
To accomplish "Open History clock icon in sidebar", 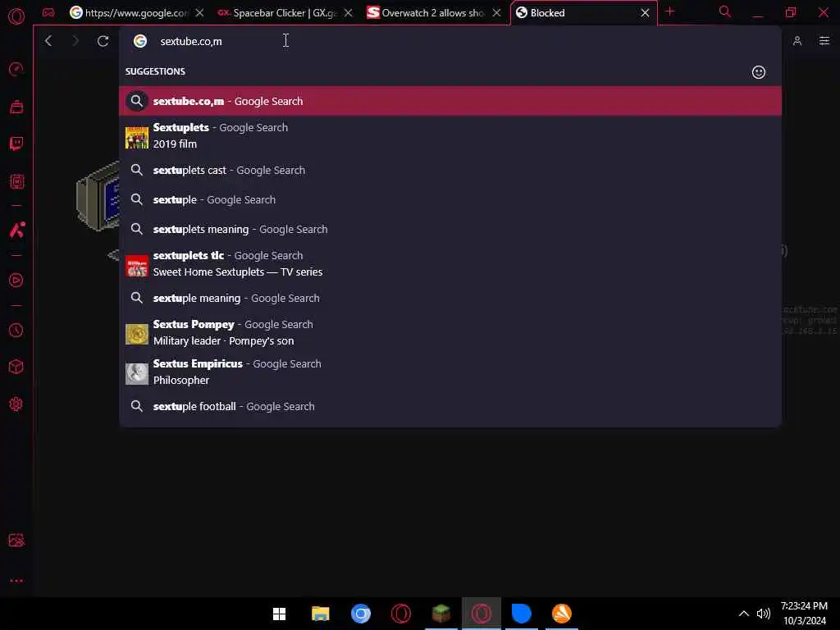I will point(16,330).
